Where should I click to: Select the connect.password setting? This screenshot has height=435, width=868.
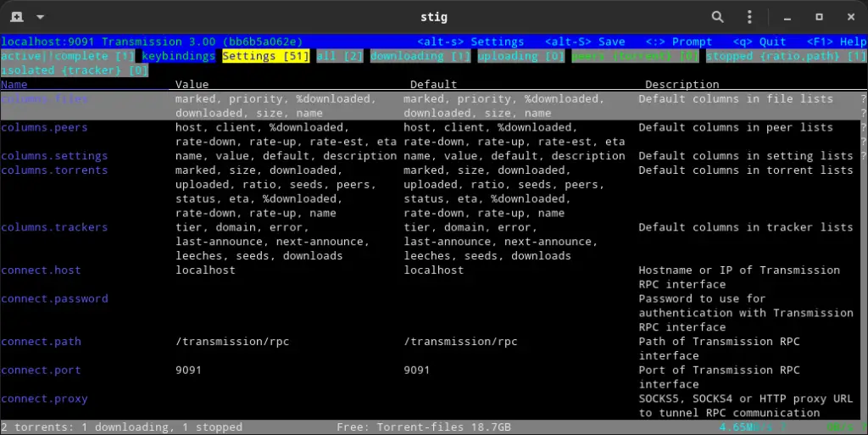click(x=54, y=298)
